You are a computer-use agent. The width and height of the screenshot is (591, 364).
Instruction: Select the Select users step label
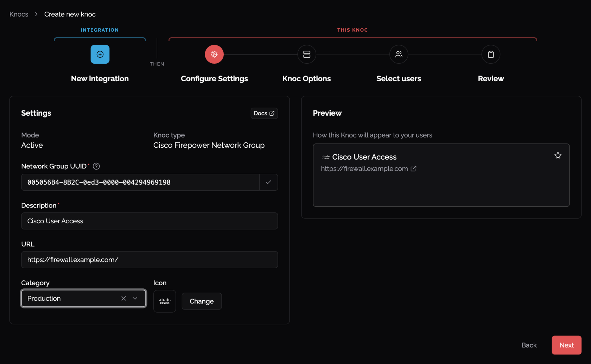click(x=399, y=79)
